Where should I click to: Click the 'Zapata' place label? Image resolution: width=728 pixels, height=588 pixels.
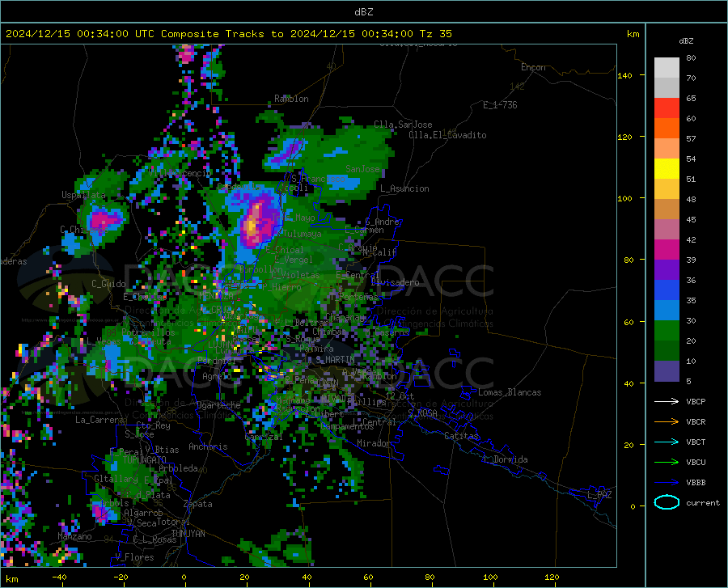point(198,504)
